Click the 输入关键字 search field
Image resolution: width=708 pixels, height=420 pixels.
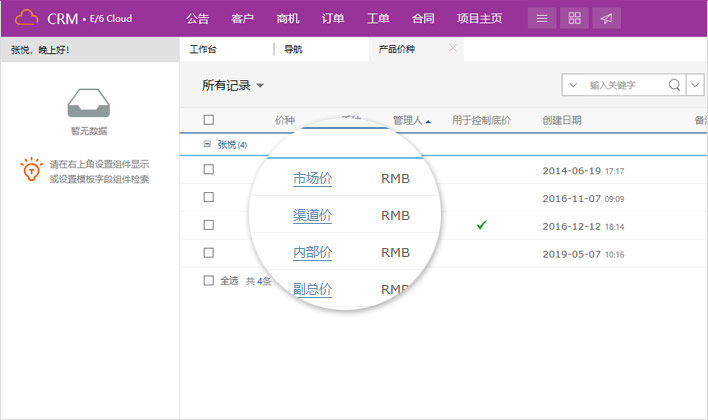point(625,85)
